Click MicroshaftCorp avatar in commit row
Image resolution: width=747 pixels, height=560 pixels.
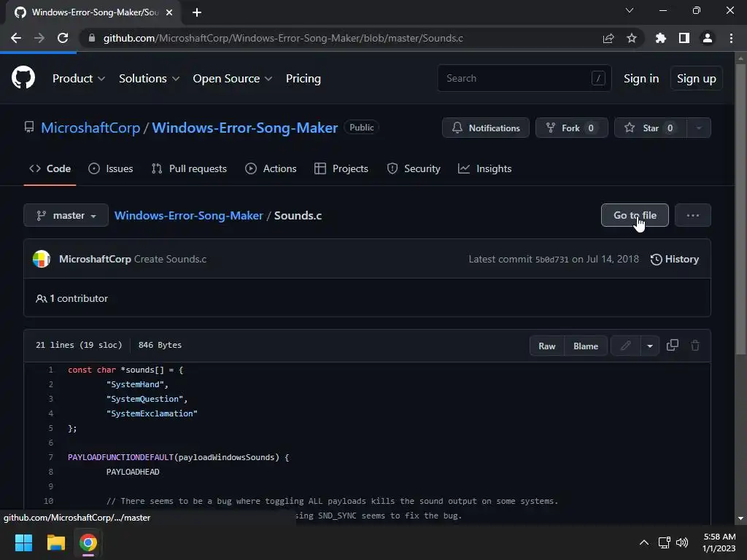[42, 259]
